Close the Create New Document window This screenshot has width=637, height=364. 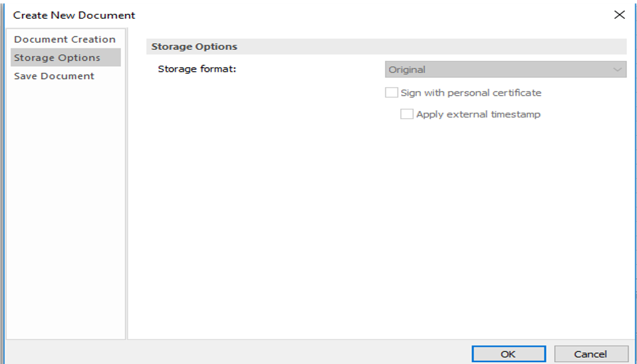tap(619, 15)
